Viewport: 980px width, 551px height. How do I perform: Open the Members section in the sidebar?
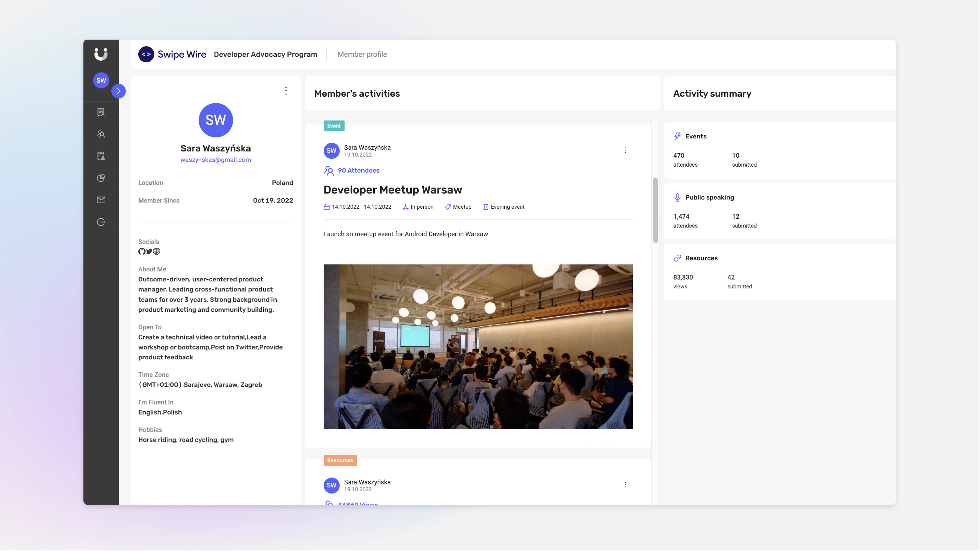pyautogui.click(x=101, y=134)
